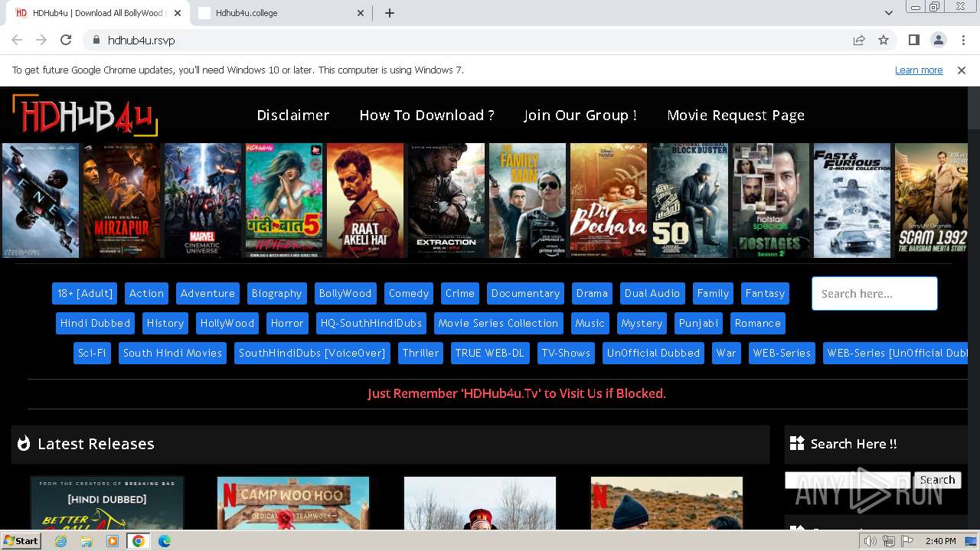
Task: Select the BollyWood category tag
Action: click(x=345, y=293)
